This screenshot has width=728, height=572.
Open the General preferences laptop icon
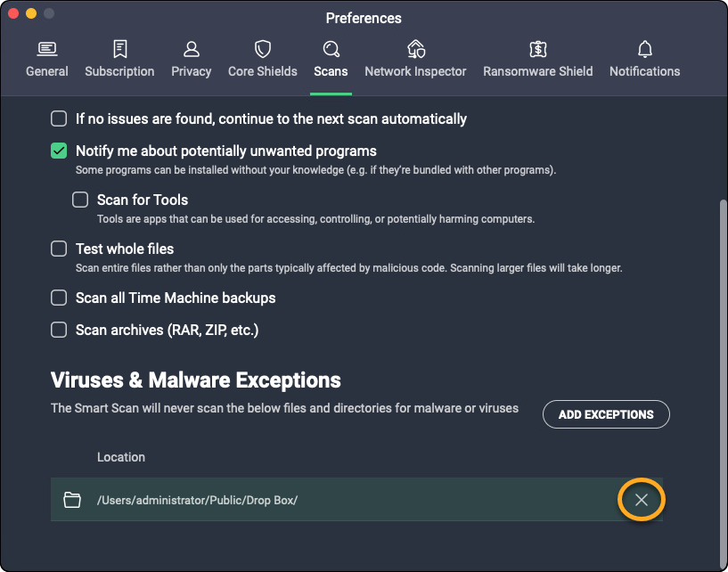[47, 49]
